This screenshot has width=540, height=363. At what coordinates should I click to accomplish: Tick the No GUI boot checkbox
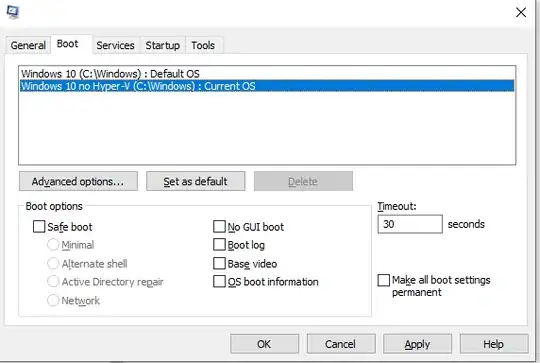[219, 227]
